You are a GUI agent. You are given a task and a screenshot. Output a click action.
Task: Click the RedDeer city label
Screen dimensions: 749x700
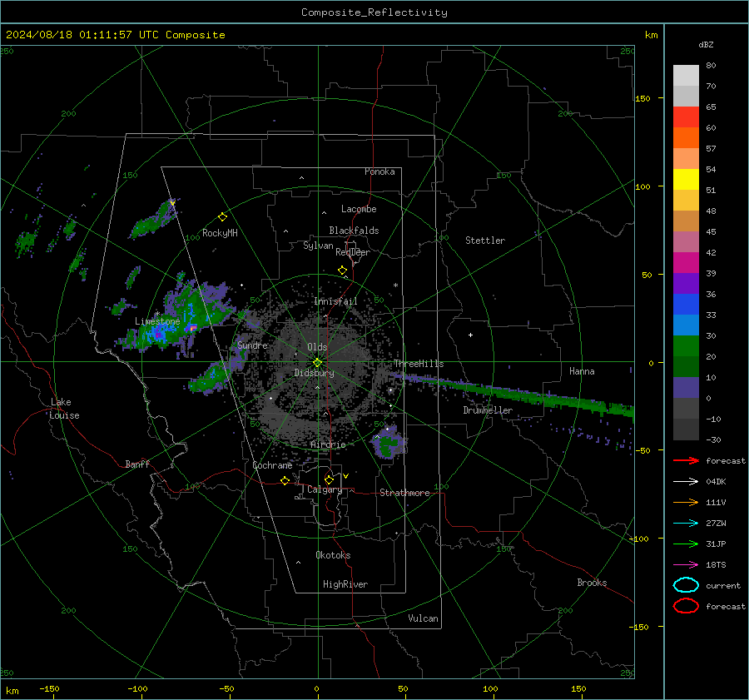coord(353,252)
